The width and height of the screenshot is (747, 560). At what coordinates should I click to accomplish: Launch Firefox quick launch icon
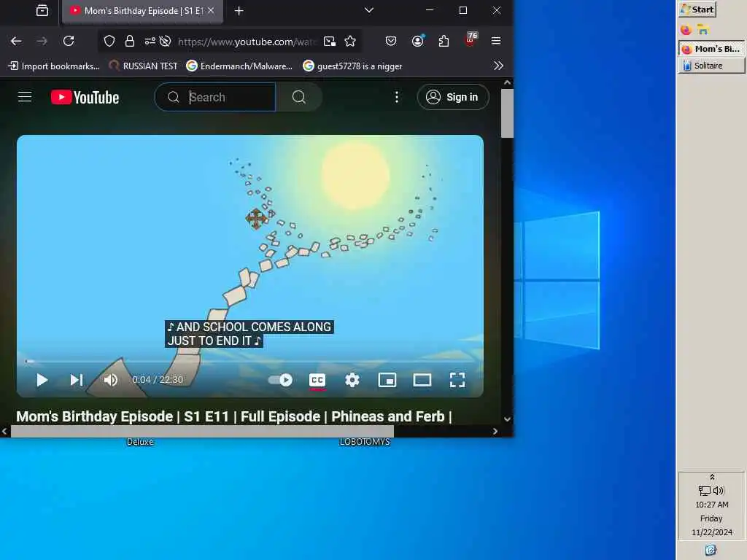pyautogui.click(x=686, y=29)
